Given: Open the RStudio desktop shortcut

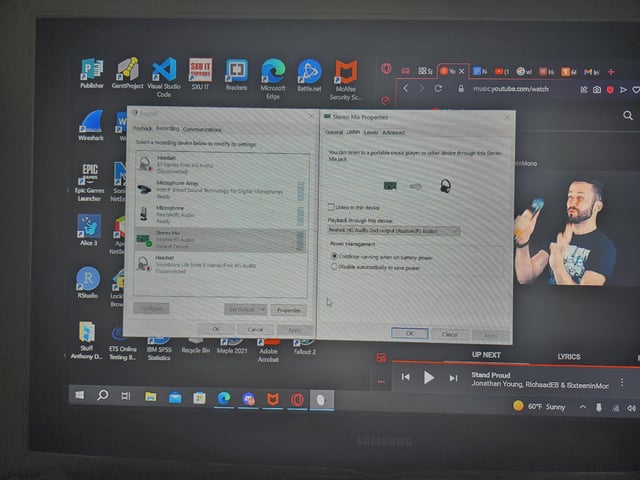Looking at the screenshot, I should pos(88,282).
